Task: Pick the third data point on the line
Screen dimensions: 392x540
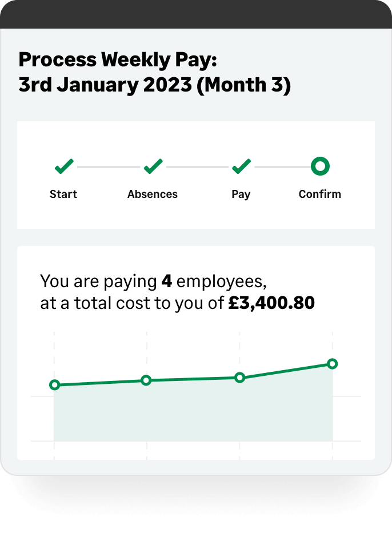Action: pos(240,378)
